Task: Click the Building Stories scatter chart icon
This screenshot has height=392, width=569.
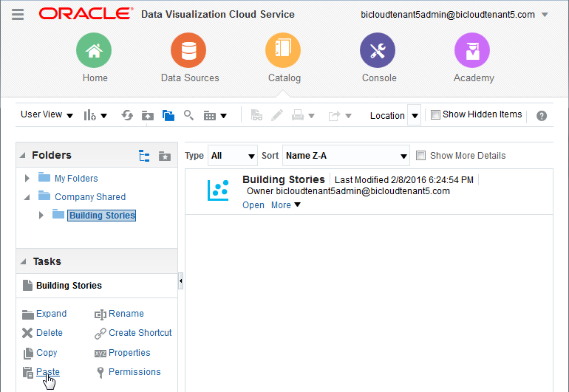Action: coord(218,190)
